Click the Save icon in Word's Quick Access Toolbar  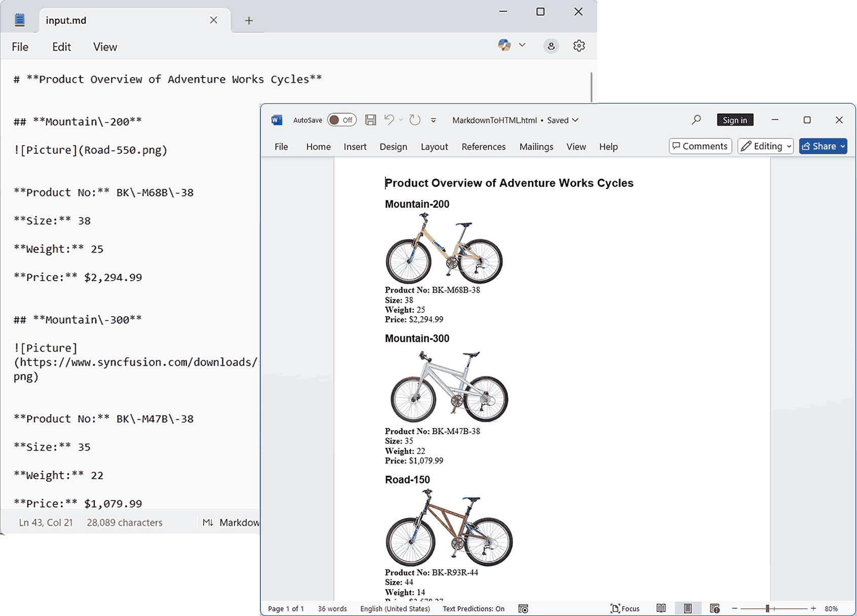pyautogui.click(x=370, y=120)
